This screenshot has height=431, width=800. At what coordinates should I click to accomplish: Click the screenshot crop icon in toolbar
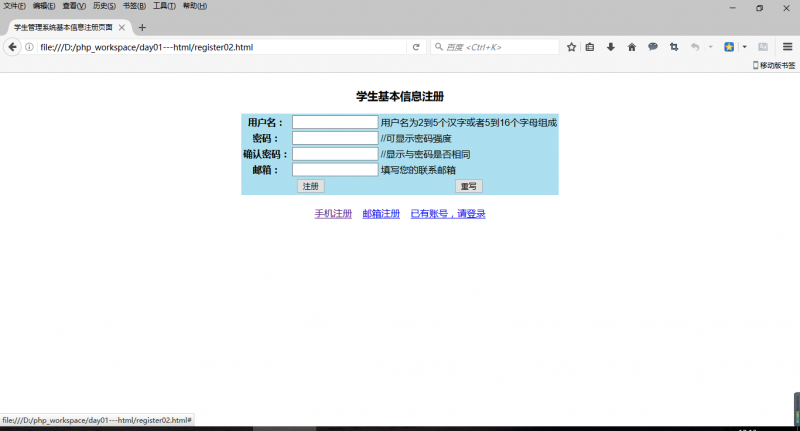click(x=674, y=47)
